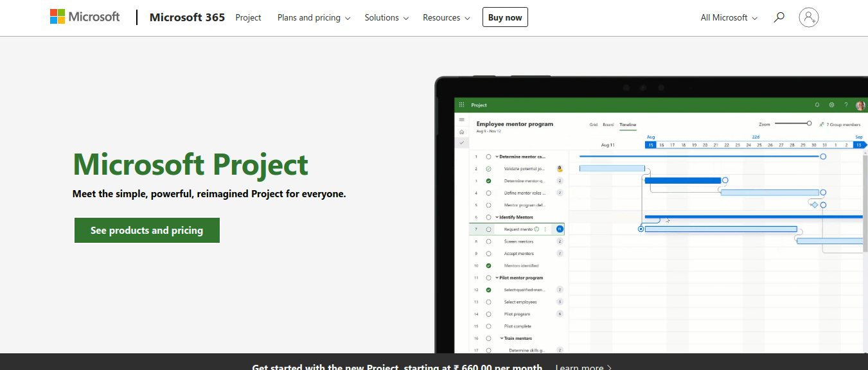Image resolution: width=868 pixels, height=370 pixels.
Task: Click the milestone diamond on the timeline
Action: pos(815,205)
